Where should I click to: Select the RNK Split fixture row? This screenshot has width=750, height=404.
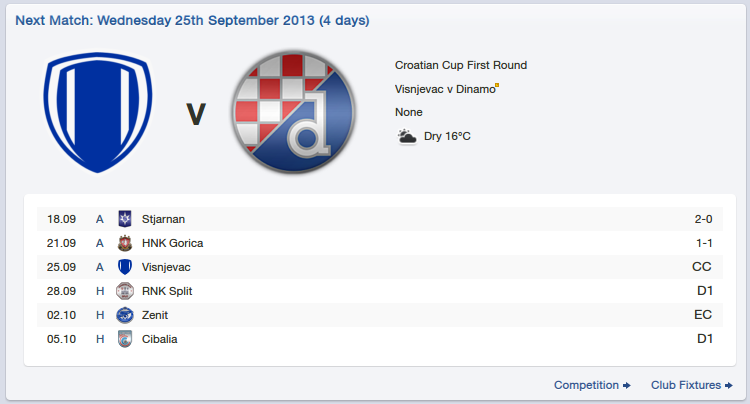coord(167,291)
